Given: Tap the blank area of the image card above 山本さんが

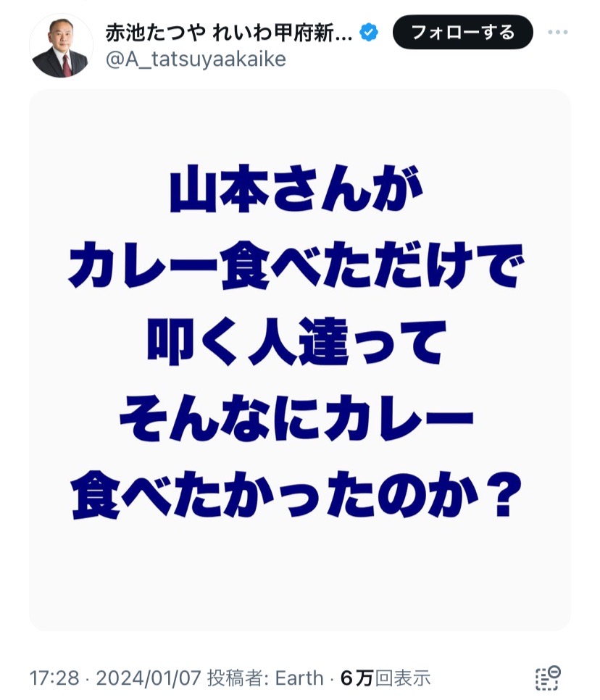Looking at the screenshot, I should pos(299,126).
